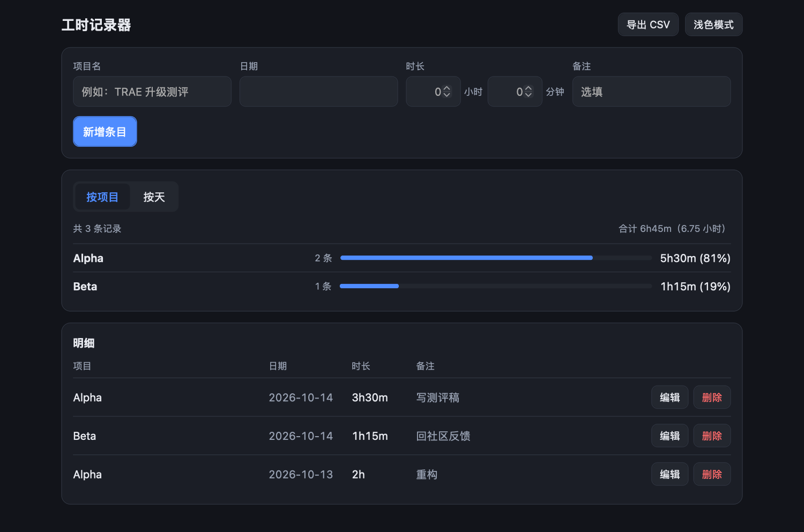Click the 回社区反馈 note cell
The width and height of the screenshot is (804, 532).
[x=443, y=436]
